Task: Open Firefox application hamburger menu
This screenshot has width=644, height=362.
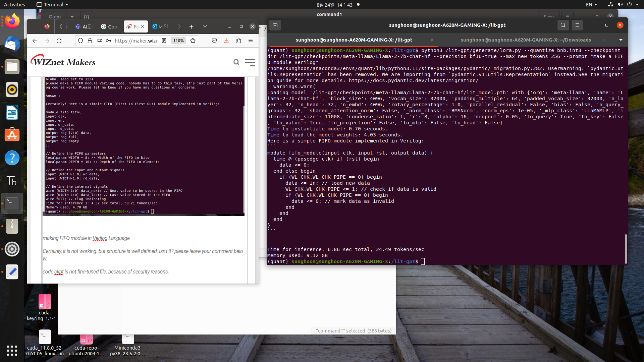Action: click(x=251, y=41)
